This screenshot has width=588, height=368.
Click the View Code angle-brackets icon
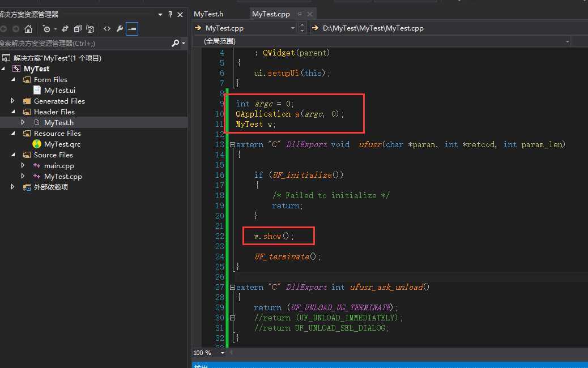[x=107, y=28]
